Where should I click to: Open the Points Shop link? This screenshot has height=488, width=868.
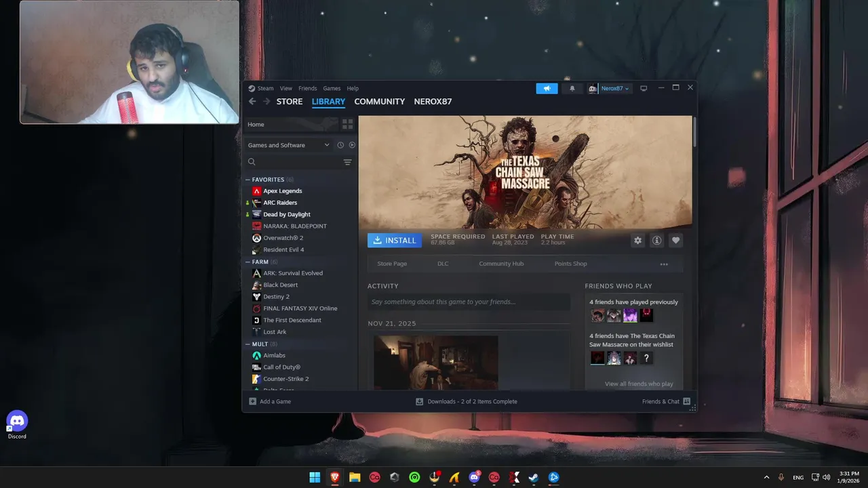pos(571,264)
